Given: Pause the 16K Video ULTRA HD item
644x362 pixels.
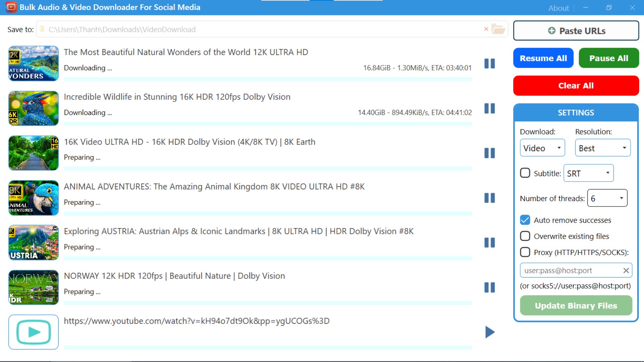Looking at the screenshot, I should 489,153.
